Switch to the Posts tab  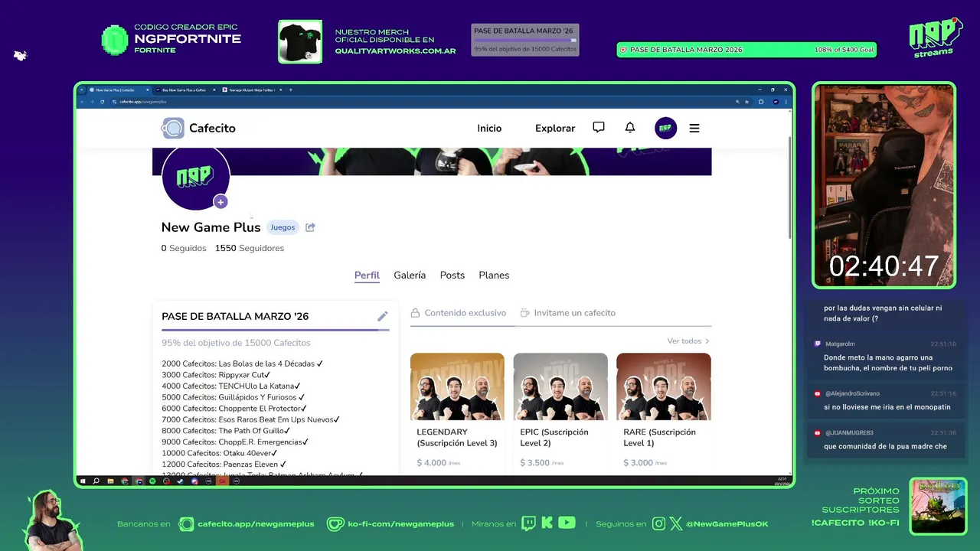pos(452,275)
